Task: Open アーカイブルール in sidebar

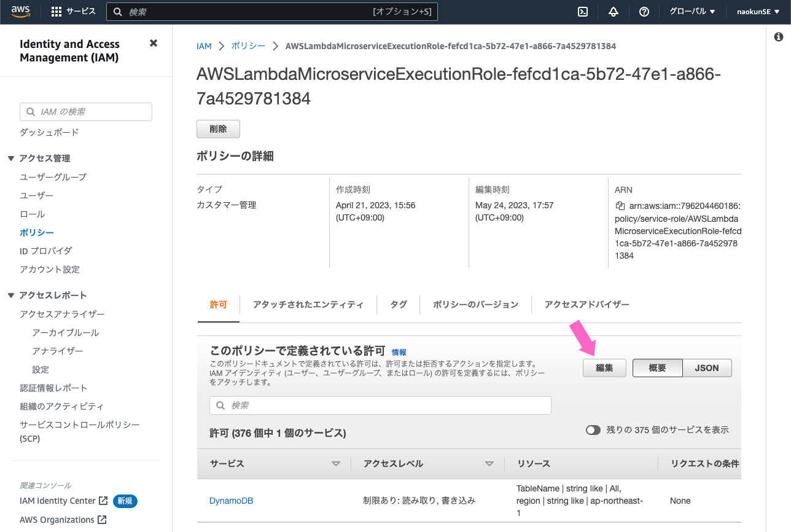Action: pyautogui.click(x=65, y=332)
